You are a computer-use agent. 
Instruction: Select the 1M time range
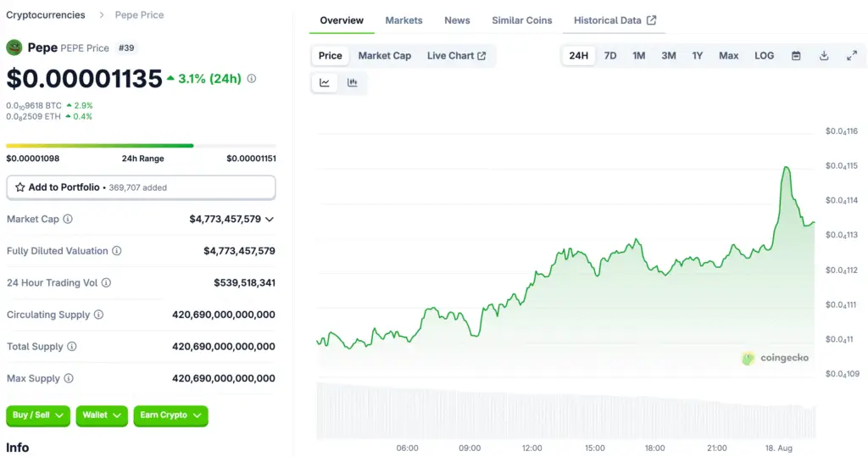[639, 55]
